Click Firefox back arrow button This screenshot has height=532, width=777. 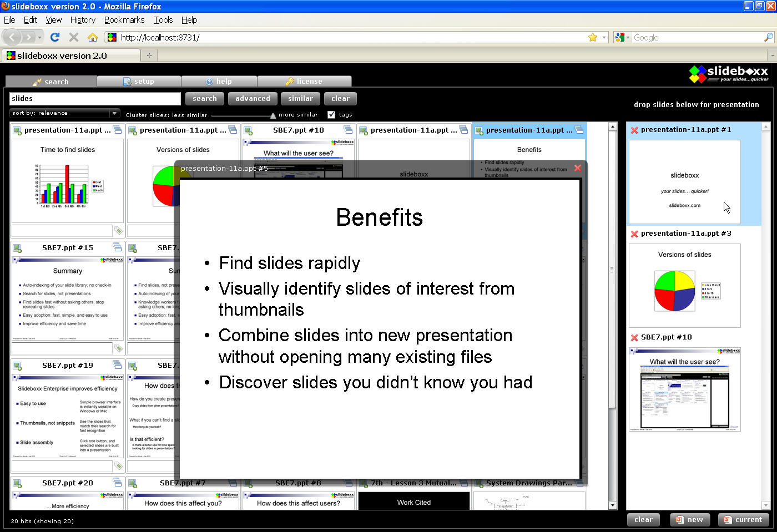(12, 37)
